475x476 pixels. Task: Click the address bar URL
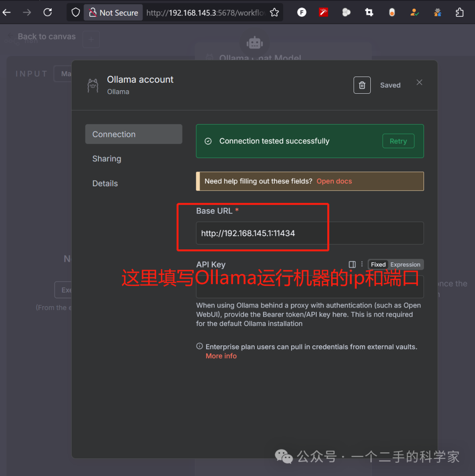(x=206, y=13)
